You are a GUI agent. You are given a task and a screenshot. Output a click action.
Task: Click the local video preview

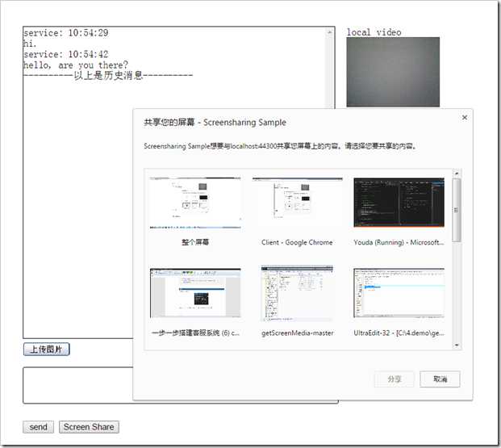coord(393,72)
